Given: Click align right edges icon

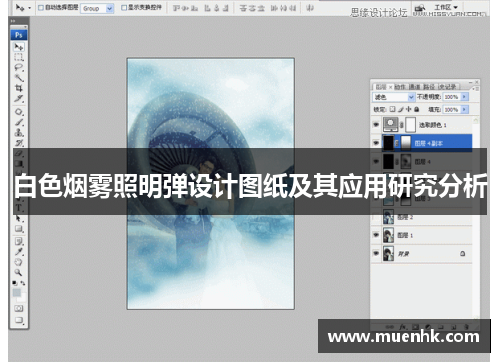Looking at the screenshot, I should (x=225, y=8).
